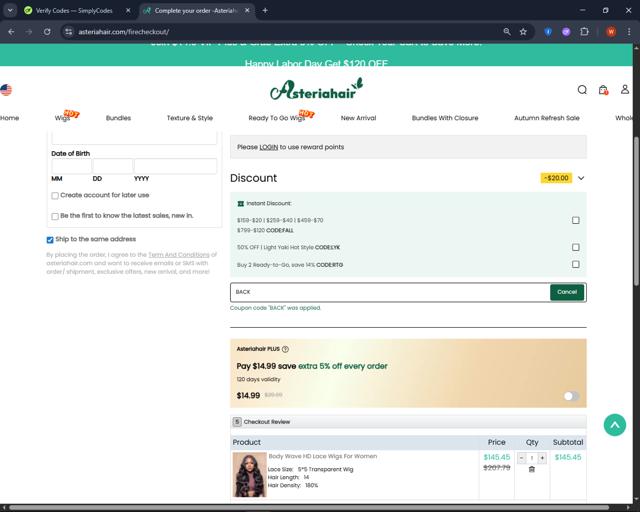Switch to the Verify Codes SimplyCodes tab
The height and width of the screenshot is (512, 640).
74,11
